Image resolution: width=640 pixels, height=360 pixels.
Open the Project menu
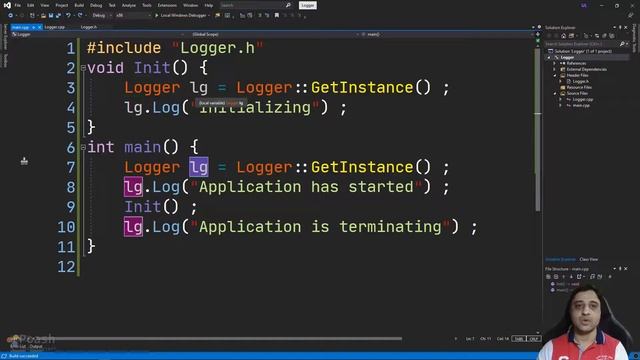tap(62, 5)
